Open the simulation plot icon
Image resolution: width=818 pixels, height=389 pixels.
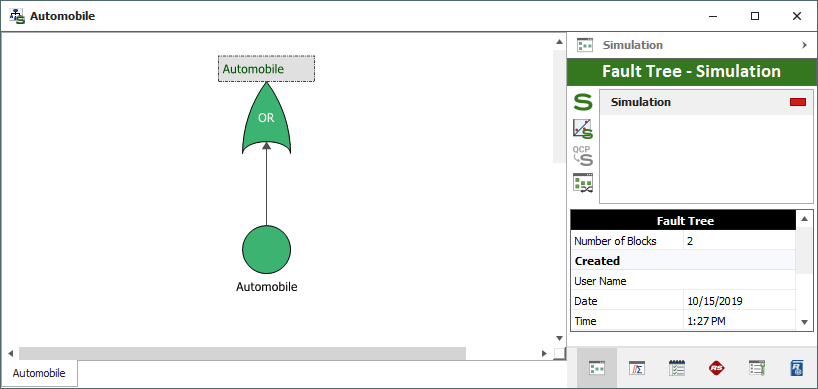click(583, 129)
